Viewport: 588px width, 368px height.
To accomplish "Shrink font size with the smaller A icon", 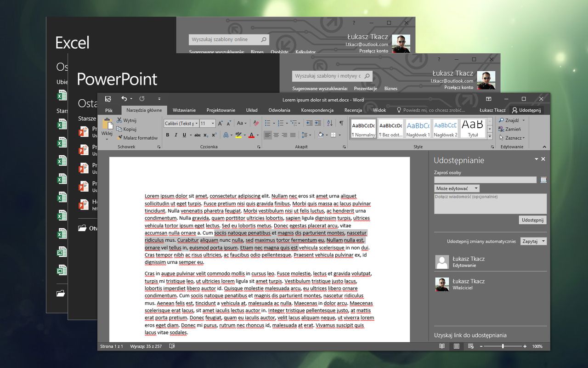I will (x=228, y=123).
